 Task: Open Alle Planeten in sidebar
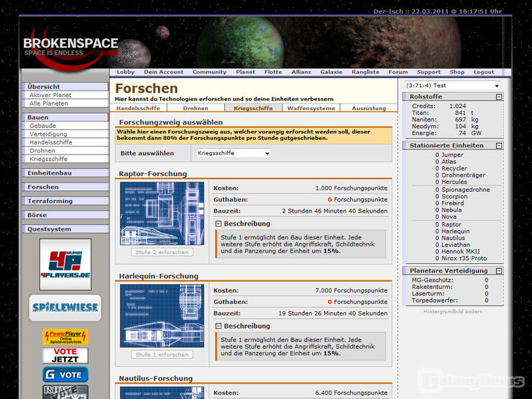click(x=65, y=104)
